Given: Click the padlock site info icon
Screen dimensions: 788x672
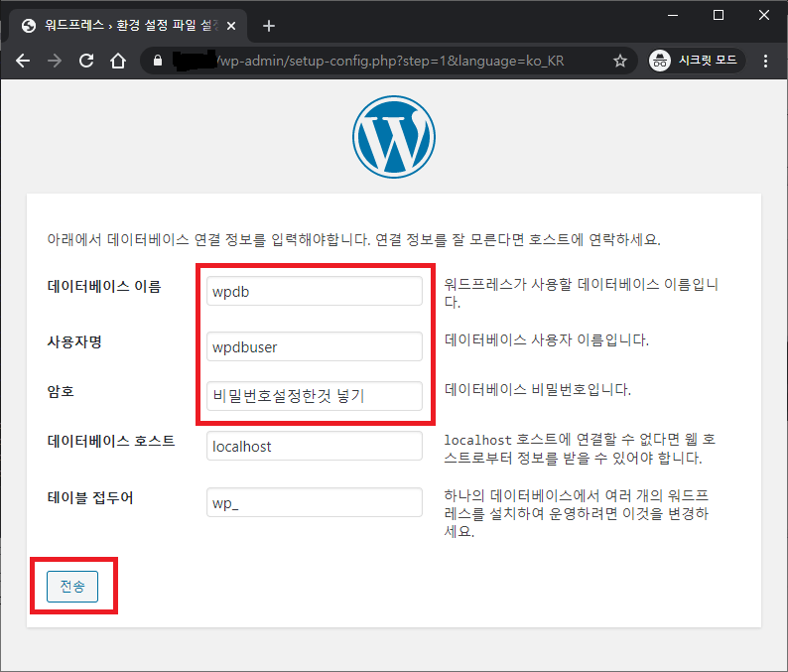Looking at the screenshot, I should tap(157, 61).
